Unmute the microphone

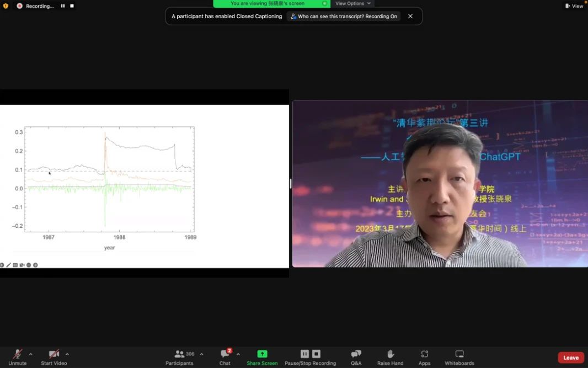coord(17,357)
